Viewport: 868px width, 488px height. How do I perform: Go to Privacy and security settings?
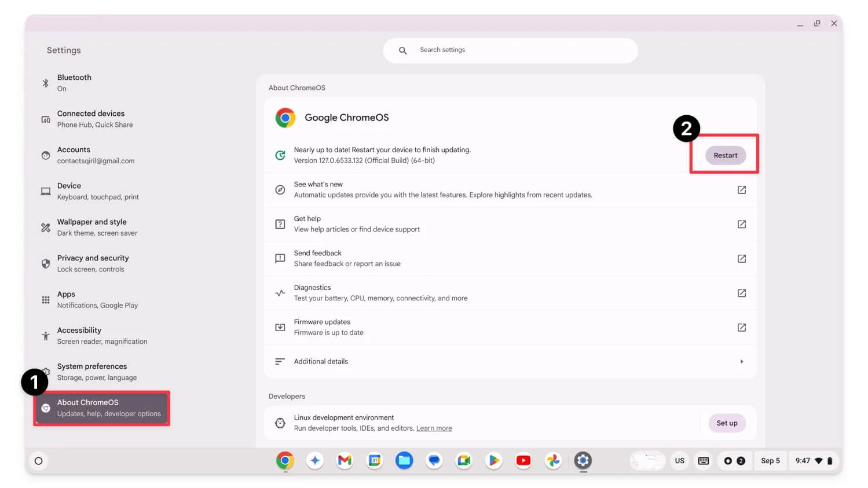93,263
